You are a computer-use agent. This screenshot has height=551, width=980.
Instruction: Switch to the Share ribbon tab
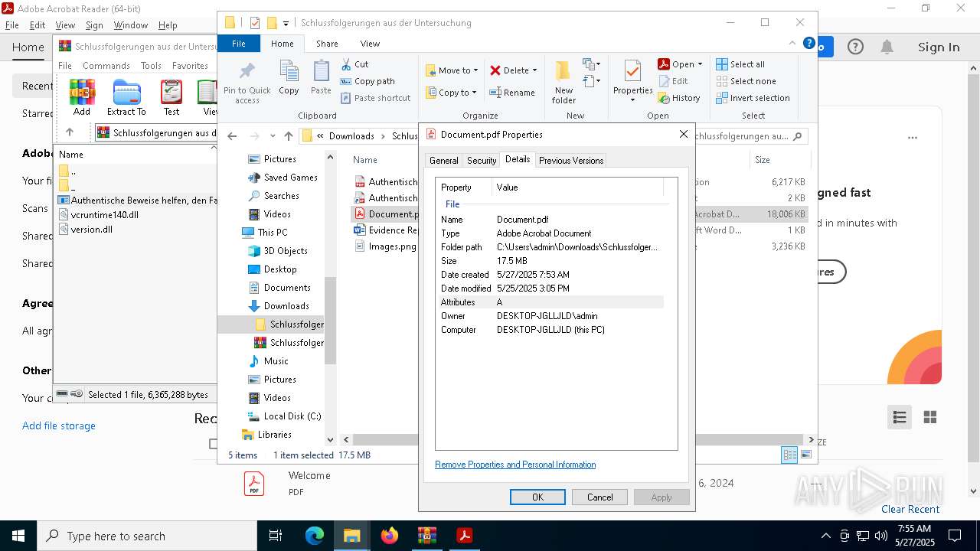[327, 44]
